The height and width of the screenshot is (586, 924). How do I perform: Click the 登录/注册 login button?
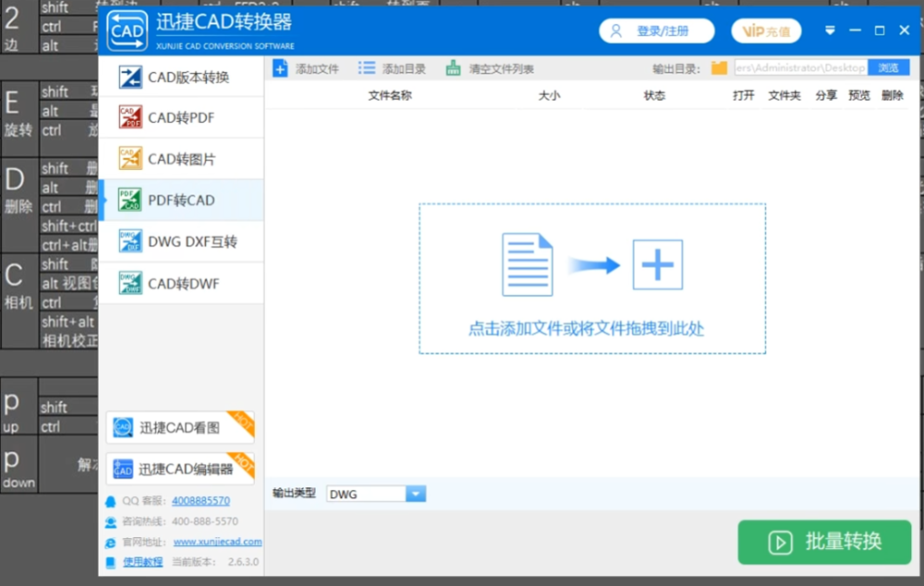point(656,31)
